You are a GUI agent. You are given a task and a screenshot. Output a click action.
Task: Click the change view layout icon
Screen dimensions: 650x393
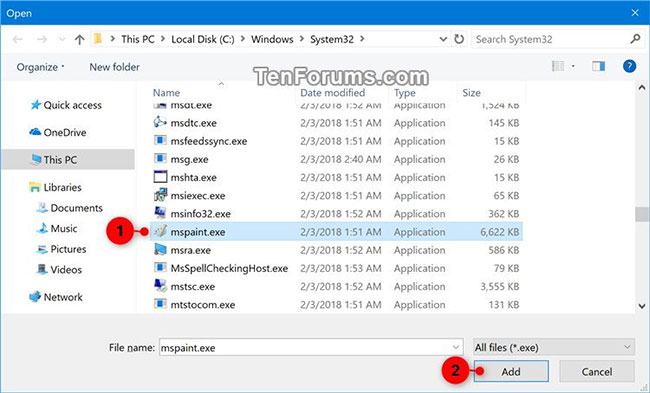558,66
